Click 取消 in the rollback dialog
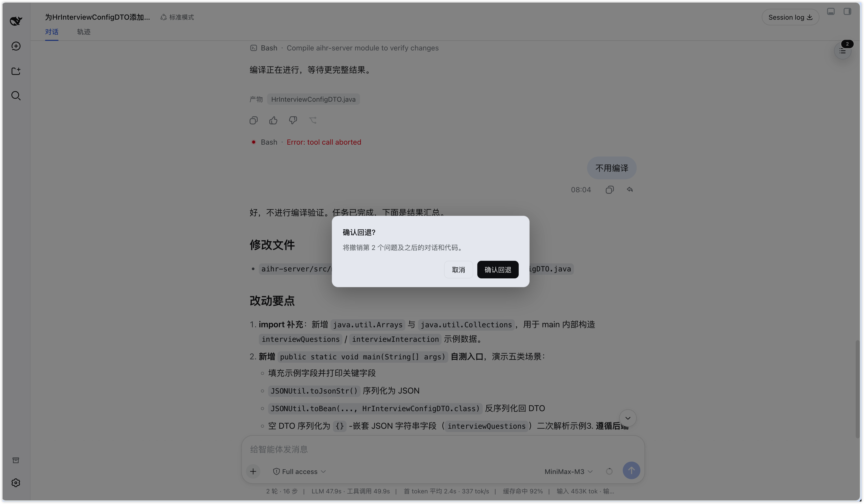Image resolution: width=864 pixels, height=504 pixels. pos(458,270)
